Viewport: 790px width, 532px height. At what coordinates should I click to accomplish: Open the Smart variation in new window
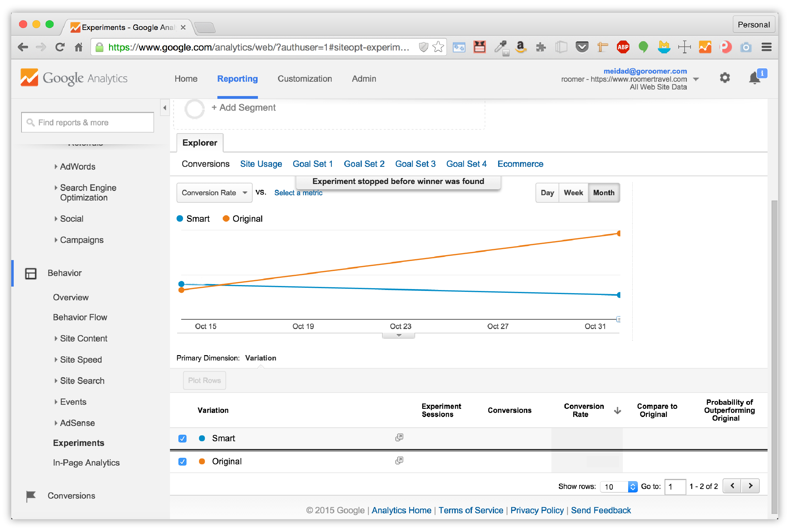pos(399,437)
